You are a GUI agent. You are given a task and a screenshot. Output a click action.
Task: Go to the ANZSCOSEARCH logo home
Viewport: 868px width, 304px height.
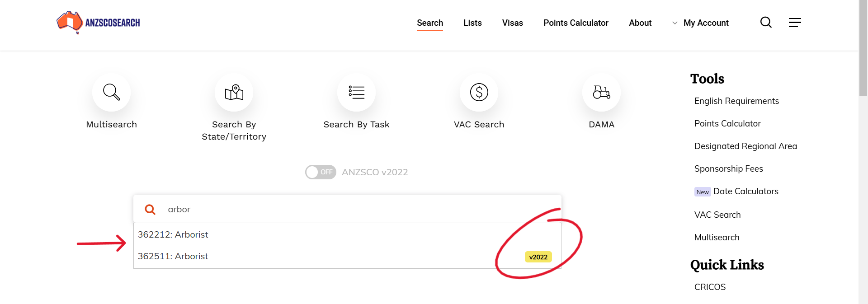point(98,22)
